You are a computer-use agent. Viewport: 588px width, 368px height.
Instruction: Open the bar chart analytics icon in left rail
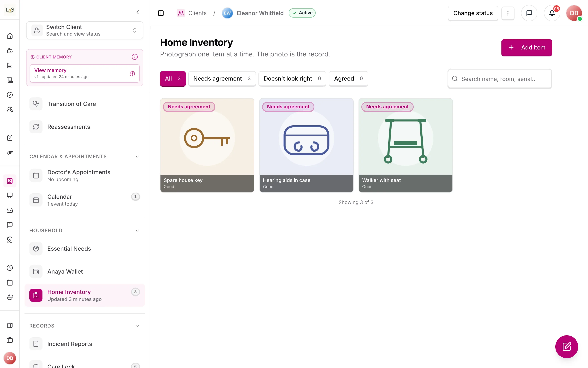pyautogui.click(x=10, y=65)
